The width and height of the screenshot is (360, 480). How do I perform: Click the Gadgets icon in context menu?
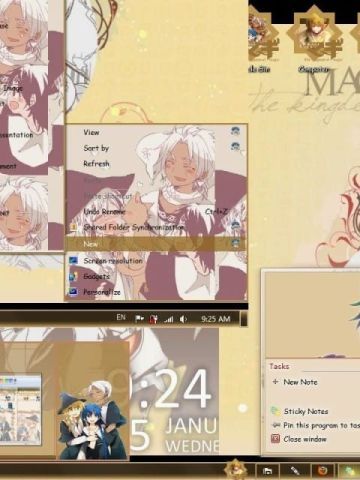73,276
